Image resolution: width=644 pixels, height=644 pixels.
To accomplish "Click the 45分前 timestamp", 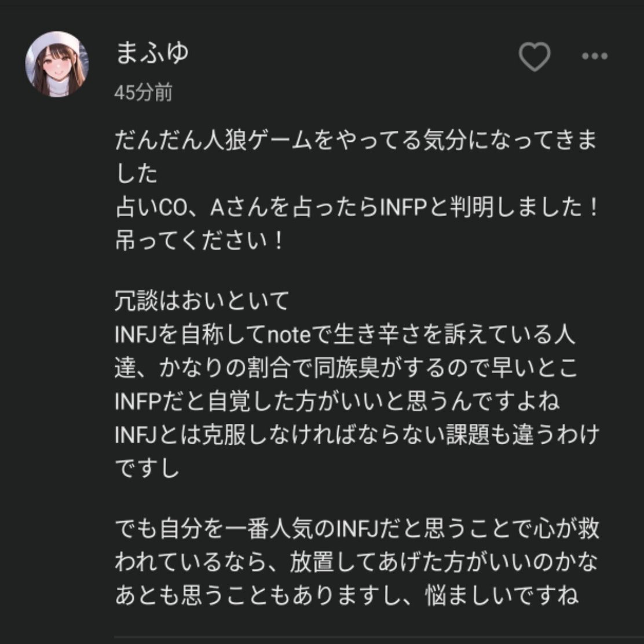I will 144,93.
